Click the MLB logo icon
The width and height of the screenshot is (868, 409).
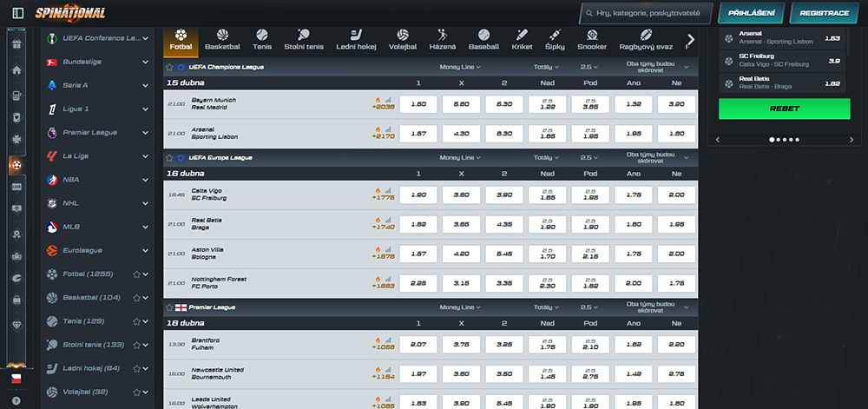52,227
